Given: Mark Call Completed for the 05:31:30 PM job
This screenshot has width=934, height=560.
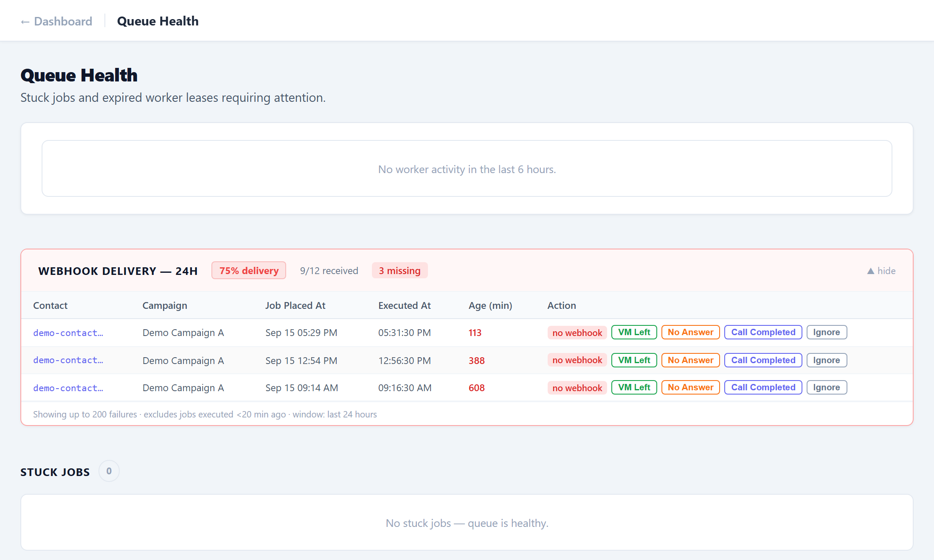Looking at the screenshot, I should [x=763, y=332].
